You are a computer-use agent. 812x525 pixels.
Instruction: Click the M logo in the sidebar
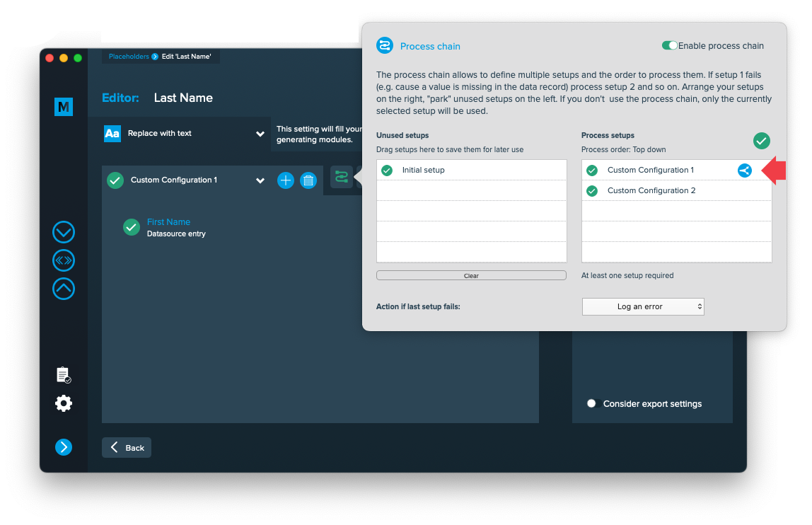(x=64, y=107)
